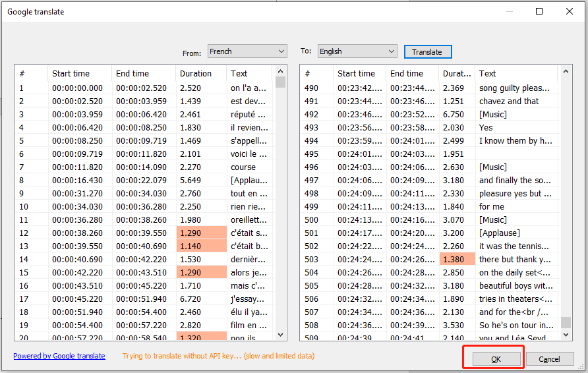Click the left list End time header
This screenshot has height=373, width=588.
point(143,73)
